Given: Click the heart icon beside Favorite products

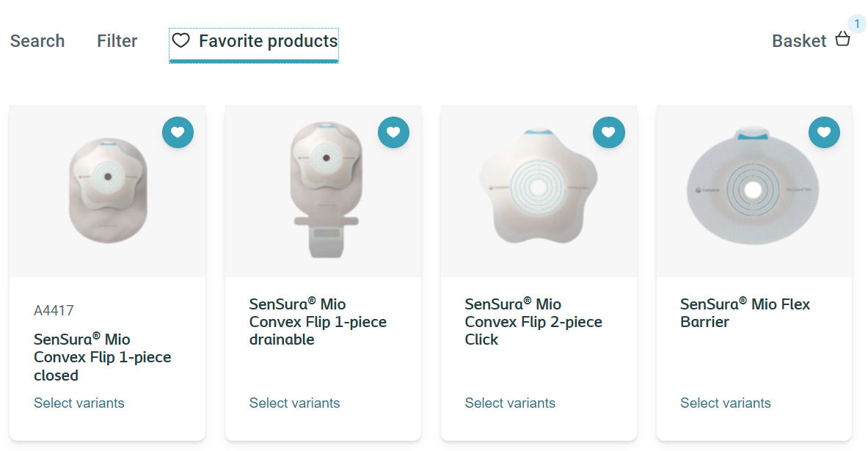Looking at the screenshot, I should (x=180, y=41).
